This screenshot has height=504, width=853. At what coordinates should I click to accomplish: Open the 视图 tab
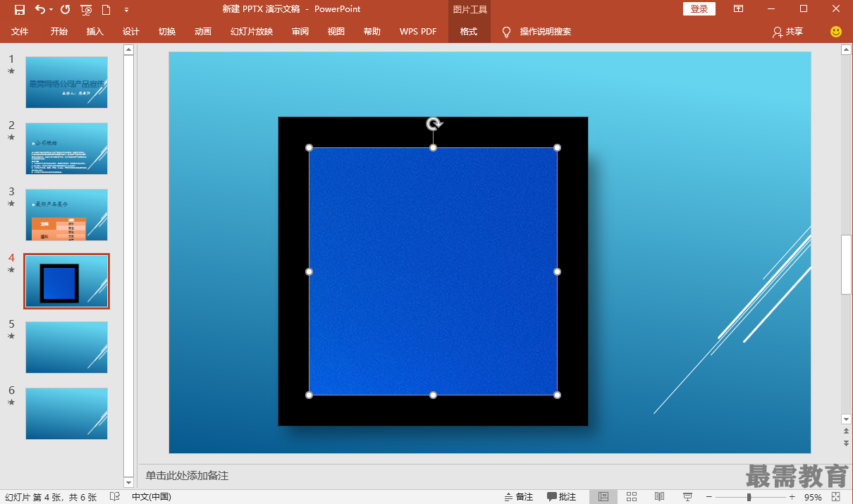pos(336,32)
